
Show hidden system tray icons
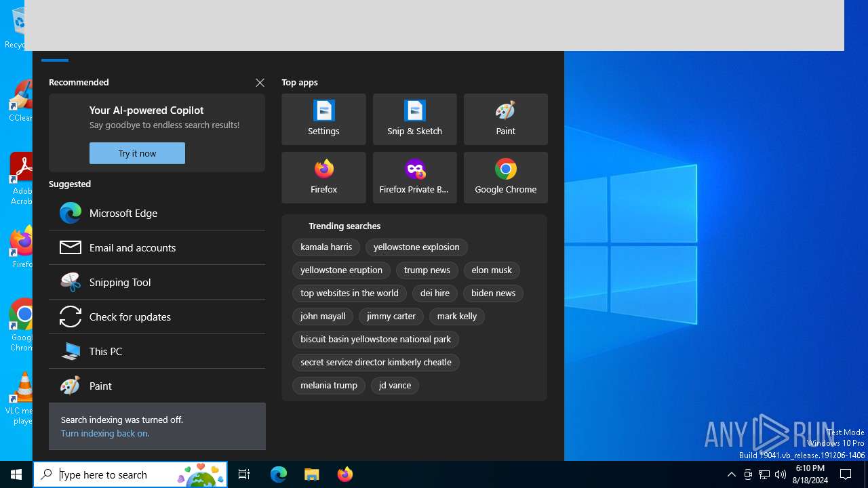[x=731, y=474]
